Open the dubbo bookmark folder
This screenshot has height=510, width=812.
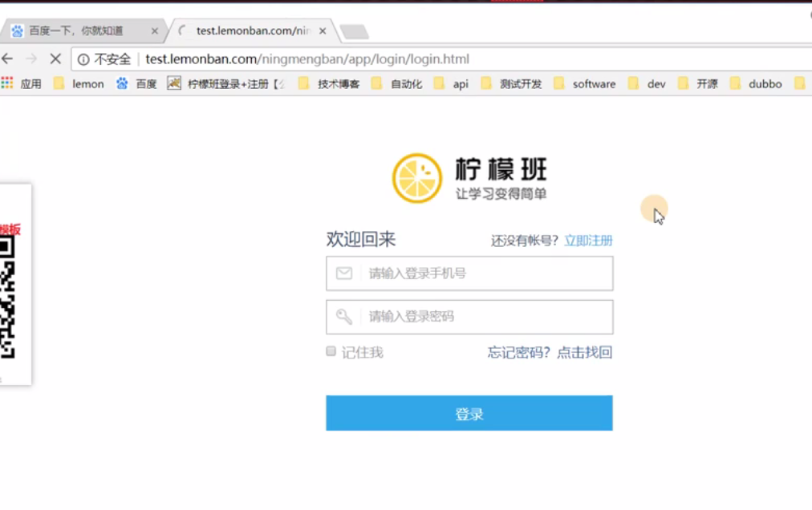pyautogui.click(x=756, y=83)
